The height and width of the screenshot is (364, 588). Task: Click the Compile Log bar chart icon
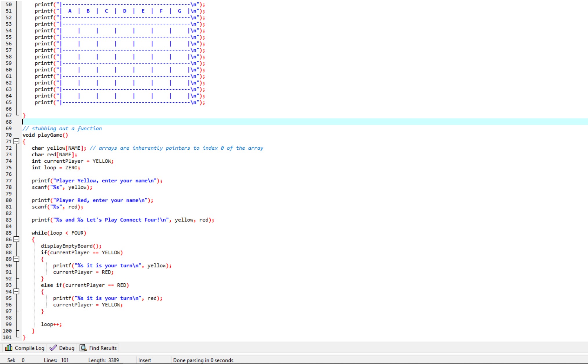[9, 348]
